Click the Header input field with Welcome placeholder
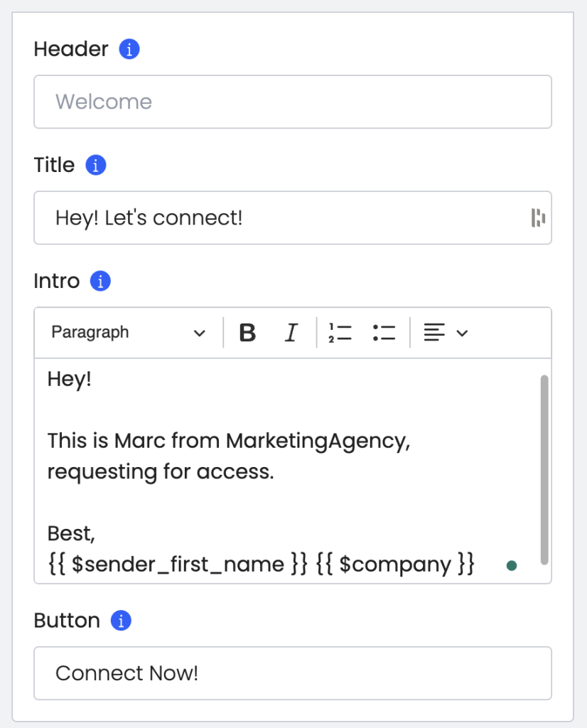Screen dimensions: 587x728 tap(292, 102)
